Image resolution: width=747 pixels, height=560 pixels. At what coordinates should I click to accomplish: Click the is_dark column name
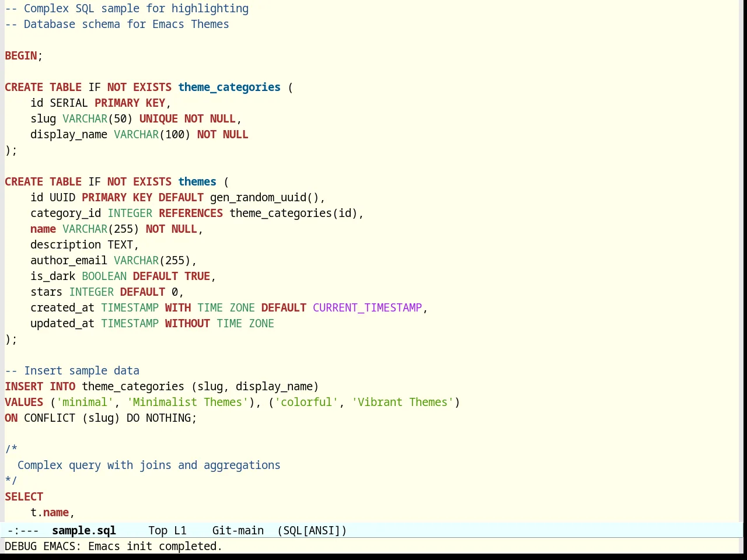pos(53,276)
